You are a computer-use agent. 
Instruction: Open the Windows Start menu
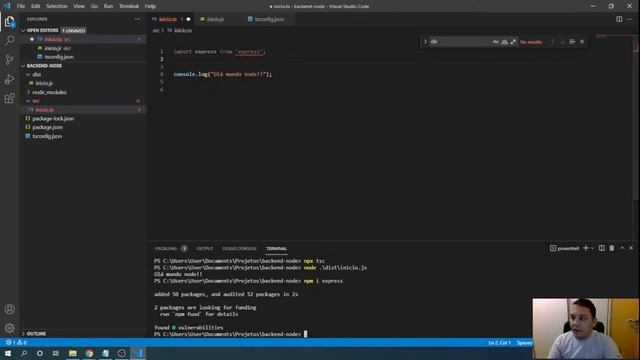[x=8, y=353]
